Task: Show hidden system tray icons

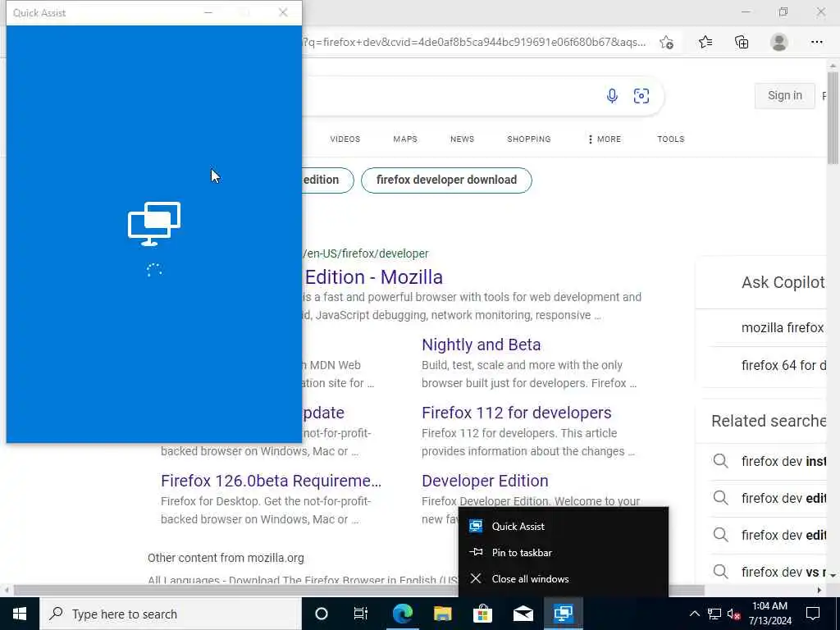Action: 694,614
